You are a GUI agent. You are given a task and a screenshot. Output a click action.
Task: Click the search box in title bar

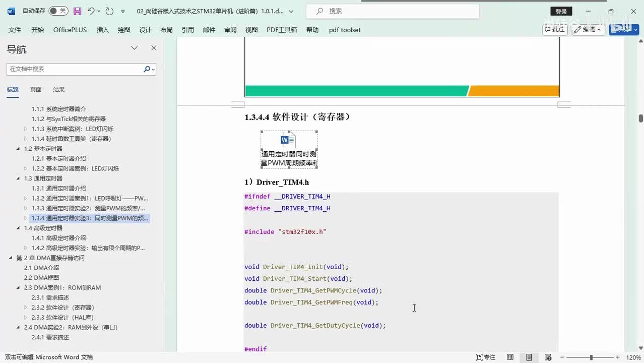pos(393,11)
